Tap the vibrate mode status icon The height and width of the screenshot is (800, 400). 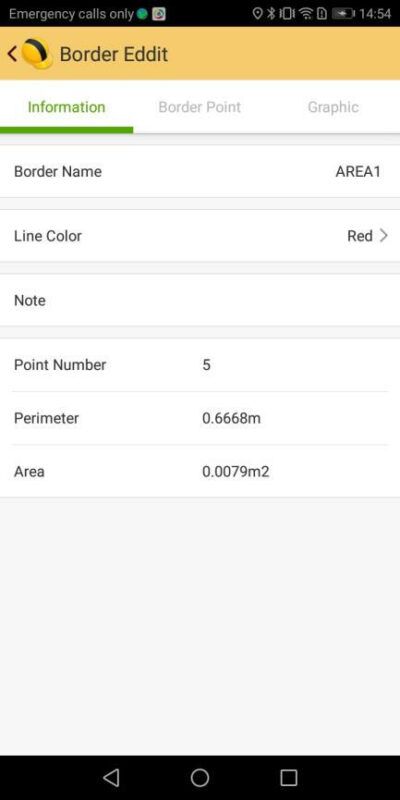[x=287, y=14]
